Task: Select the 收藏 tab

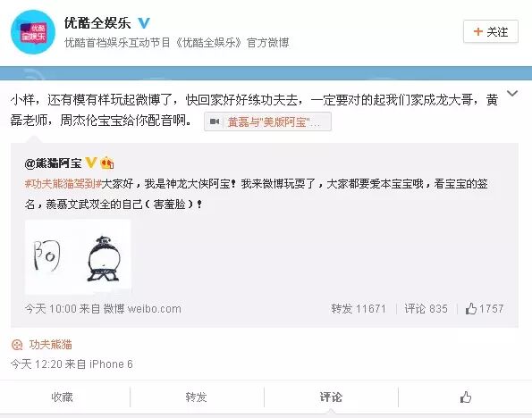Action: click(x=62, y=397)
